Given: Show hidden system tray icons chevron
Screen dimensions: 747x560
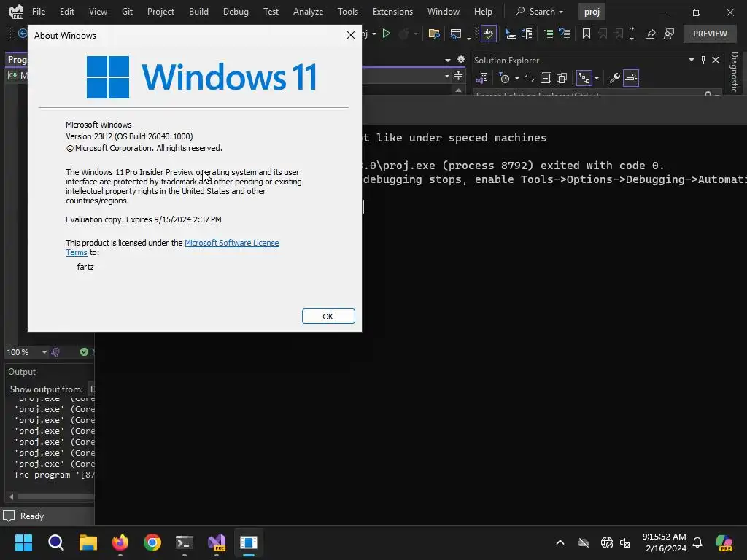Looking at the screenshot, I should (560, 542).
